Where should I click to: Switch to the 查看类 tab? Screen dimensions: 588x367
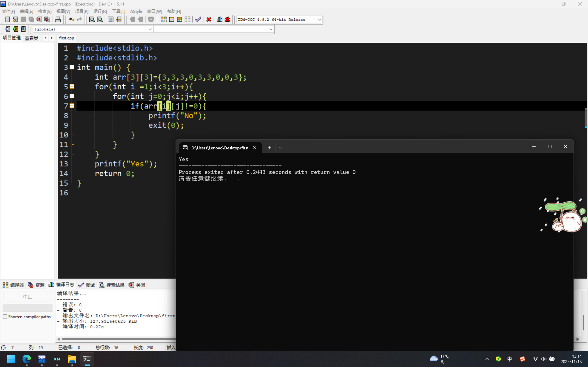(31, 38)
